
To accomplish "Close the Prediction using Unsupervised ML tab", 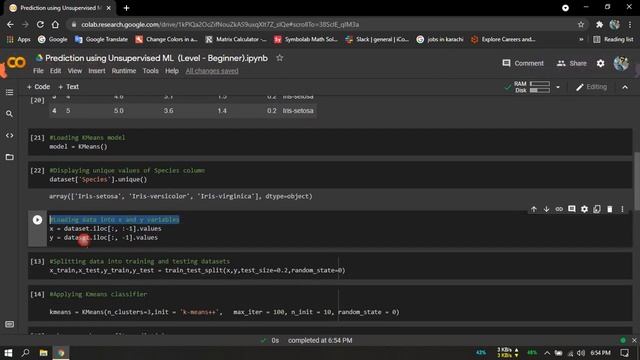I will click(109, 8).
